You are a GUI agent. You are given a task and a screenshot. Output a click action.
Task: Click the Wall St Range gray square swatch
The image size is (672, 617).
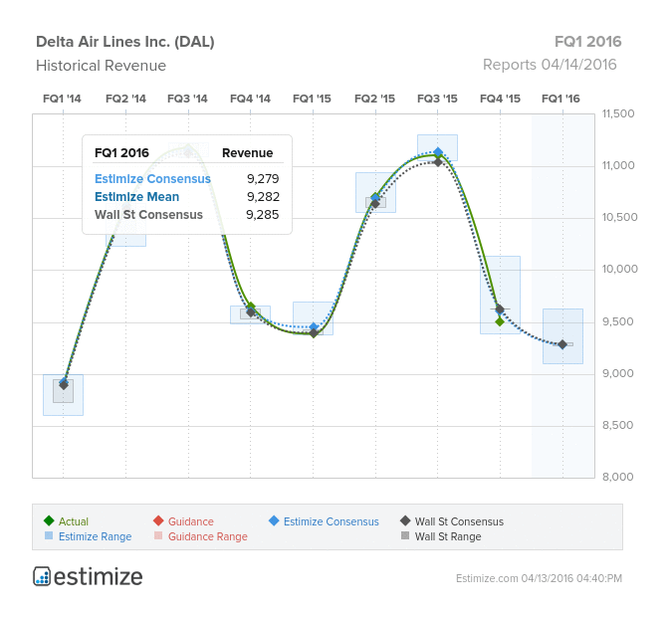[x=405, y=535]
